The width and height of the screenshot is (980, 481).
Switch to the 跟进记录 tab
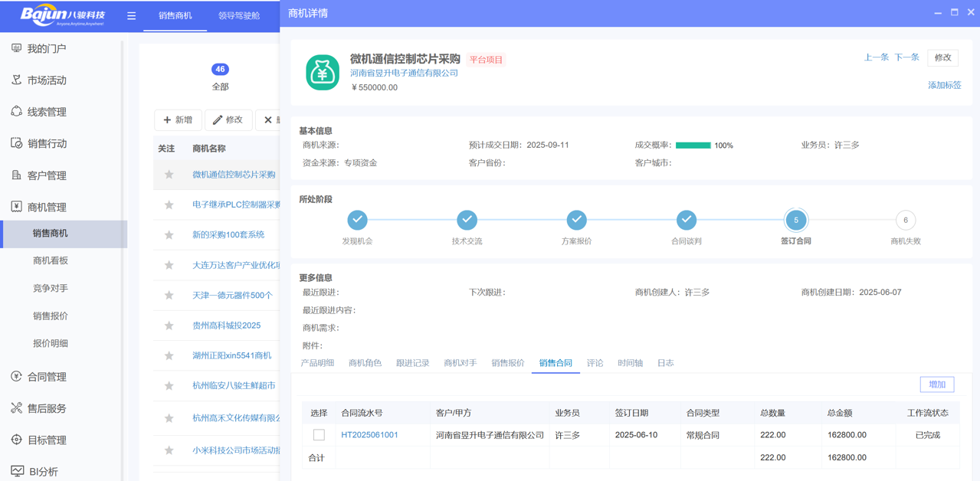click(412, 363)
